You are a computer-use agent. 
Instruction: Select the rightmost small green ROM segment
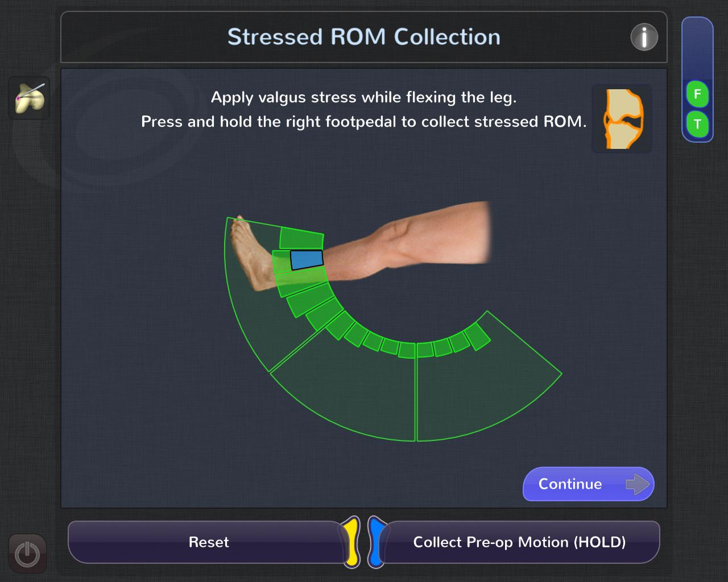click(x=477, y=336)
